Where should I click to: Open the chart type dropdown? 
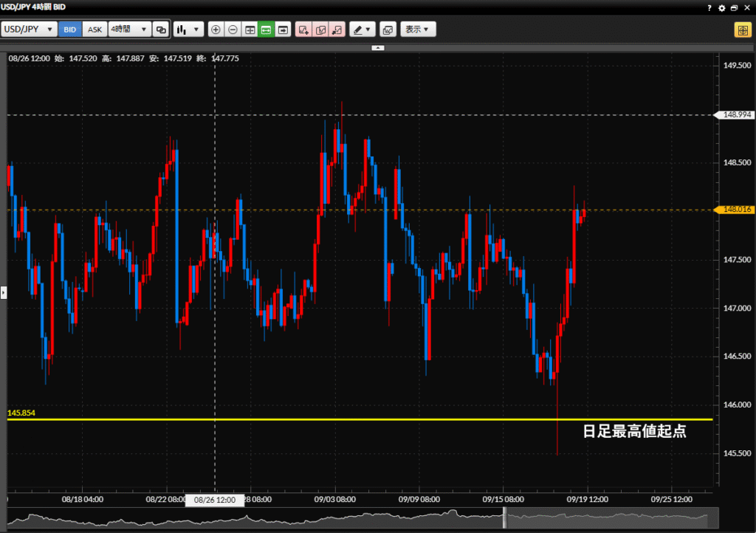pyautogui.click(x=188, y=30)
